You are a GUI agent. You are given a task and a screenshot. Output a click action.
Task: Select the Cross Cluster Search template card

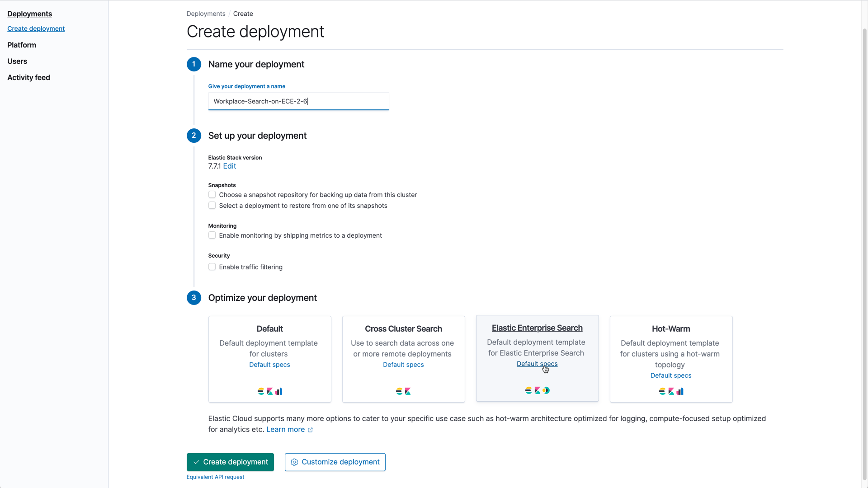pyautogui.click(x=403, y=359)
